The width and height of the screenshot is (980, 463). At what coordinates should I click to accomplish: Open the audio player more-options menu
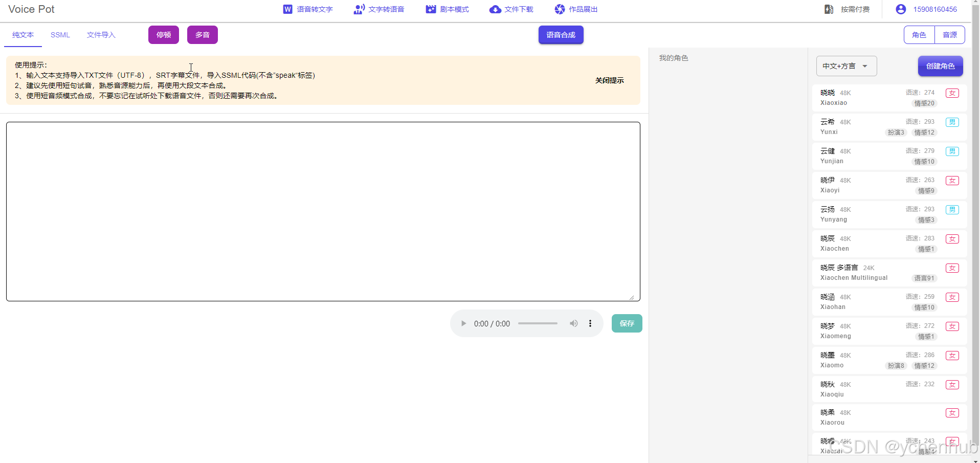tap(590, 323)
